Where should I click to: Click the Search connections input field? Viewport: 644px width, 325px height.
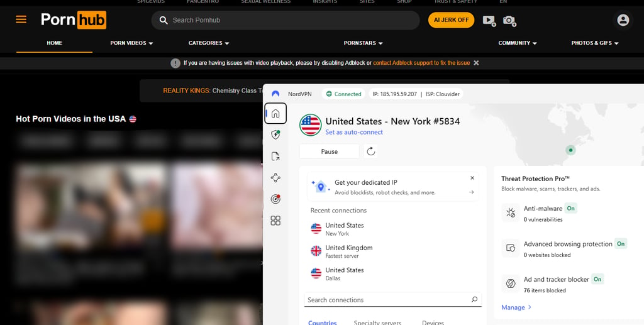392,300
